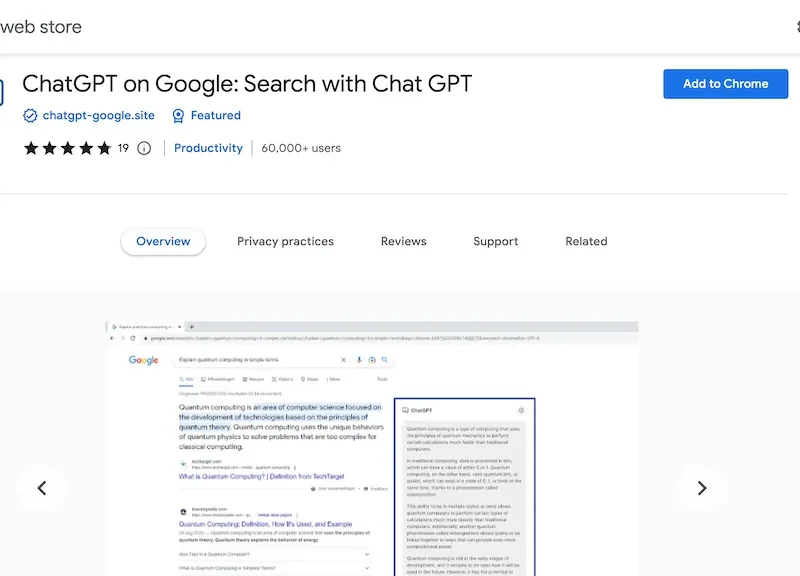The image size is (800, 576).
Task: Switch to the Related tab
Action: click(586, 241)
